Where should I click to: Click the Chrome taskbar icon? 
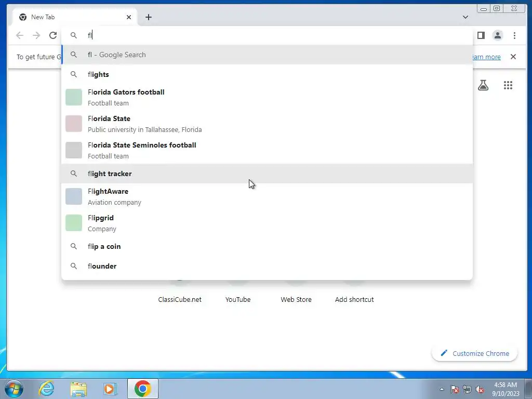143,389
